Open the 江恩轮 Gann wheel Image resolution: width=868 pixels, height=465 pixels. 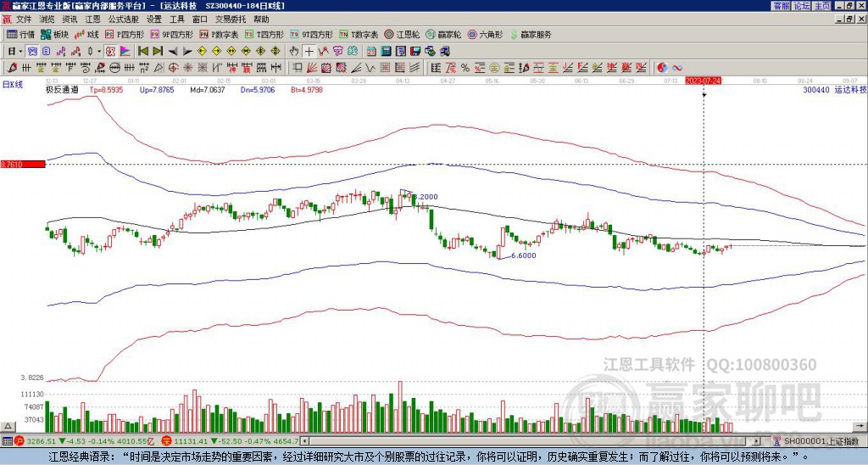pyautogui.click(x=402, y=34)
